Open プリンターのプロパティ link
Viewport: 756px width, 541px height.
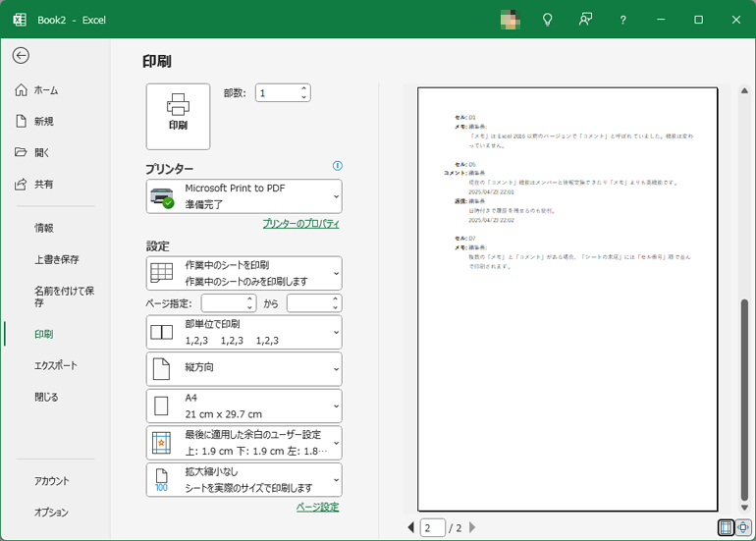(x=300, y=224)
